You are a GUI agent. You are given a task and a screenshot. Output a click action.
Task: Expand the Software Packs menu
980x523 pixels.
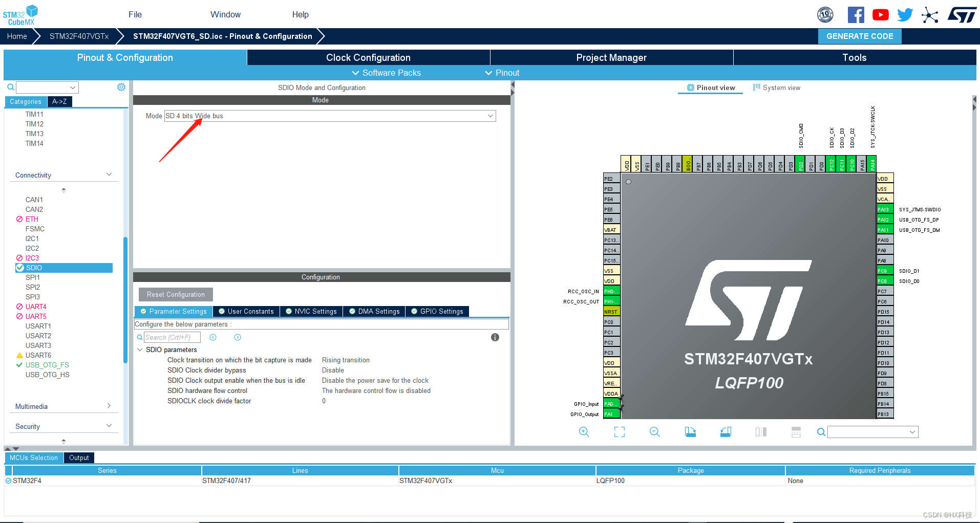387,73
